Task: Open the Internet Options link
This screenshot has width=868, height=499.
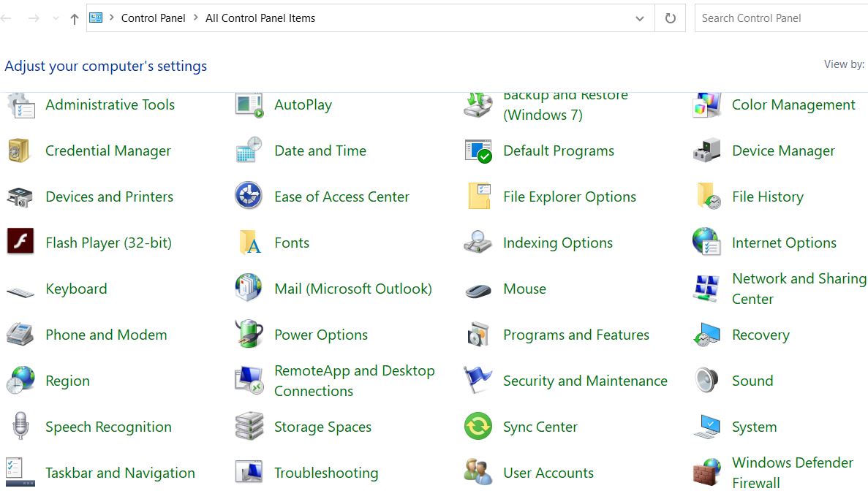Action: click(785, 243)
